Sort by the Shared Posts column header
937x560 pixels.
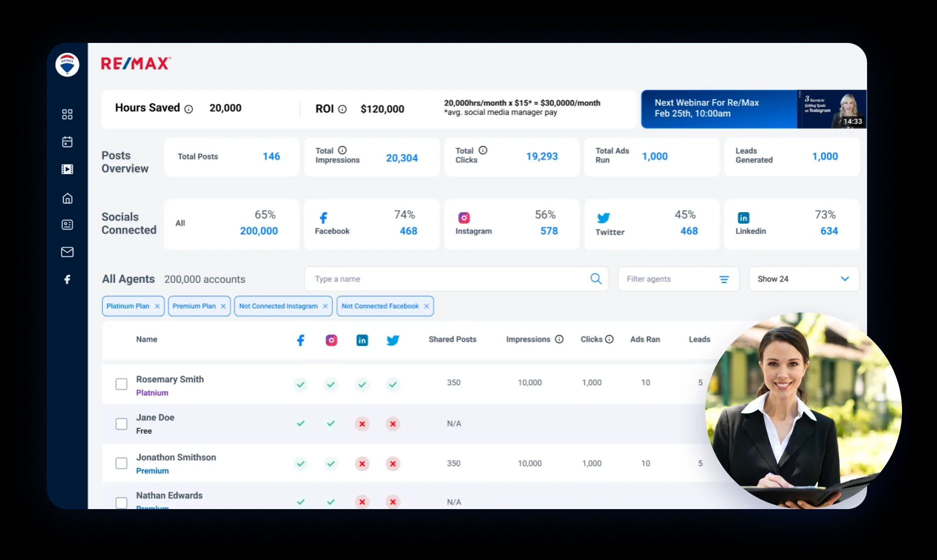[x=453, y=339]
